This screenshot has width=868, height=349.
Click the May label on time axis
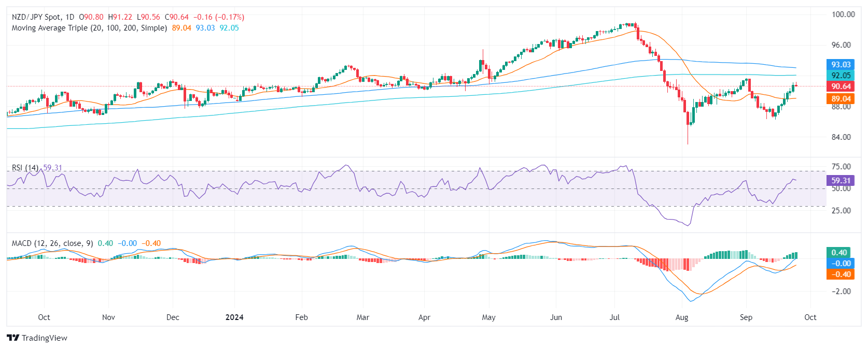pyautogui.click(x=488, y=317)
